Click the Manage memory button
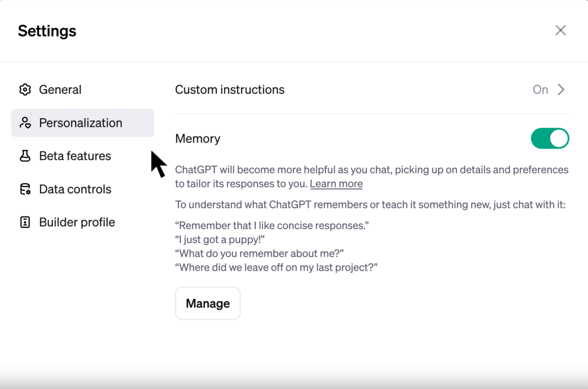 [208, 303]
